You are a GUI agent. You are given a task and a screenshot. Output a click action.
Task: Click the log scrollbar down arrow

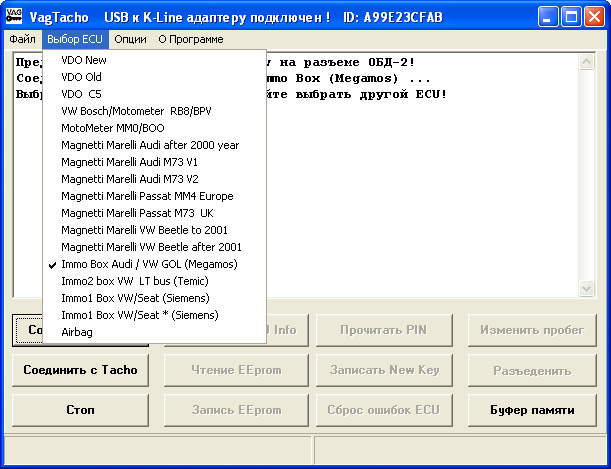click(586, 289)
